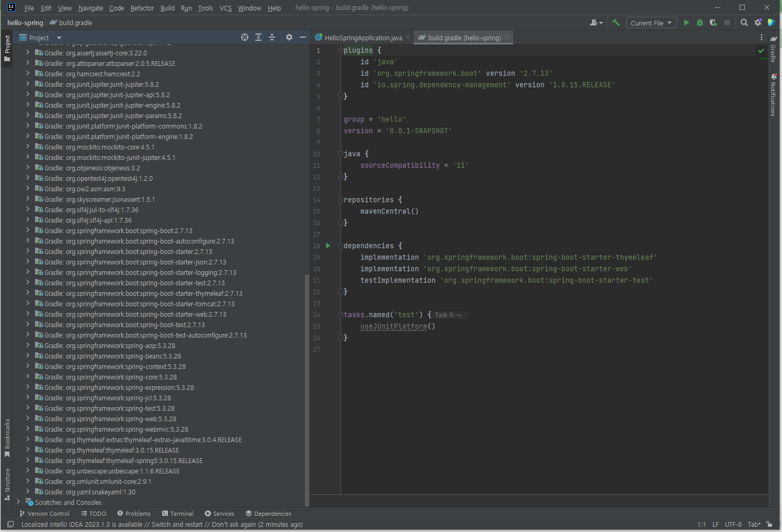
Task: Close the build.gradle tab
Action: coord(507,38)
